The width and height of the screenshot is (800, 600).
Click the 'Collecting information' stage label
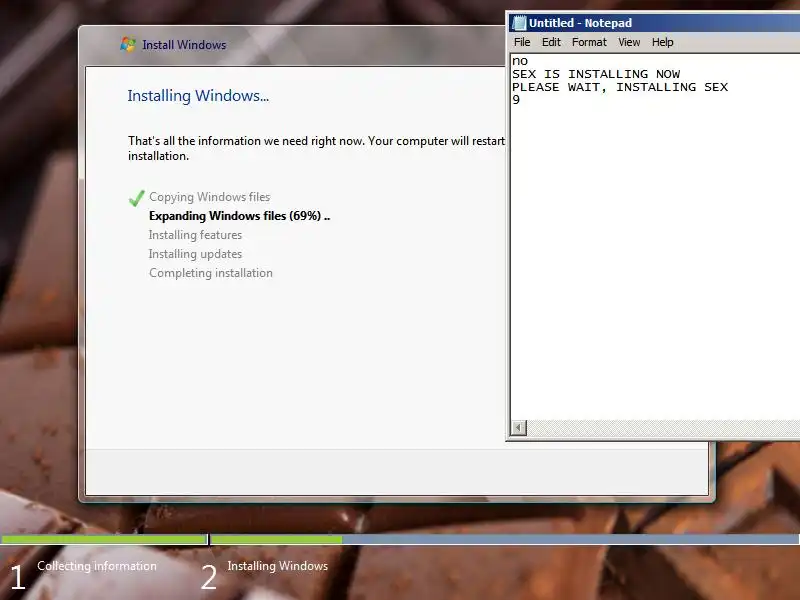pyautogui.click(x=97, y=566)
